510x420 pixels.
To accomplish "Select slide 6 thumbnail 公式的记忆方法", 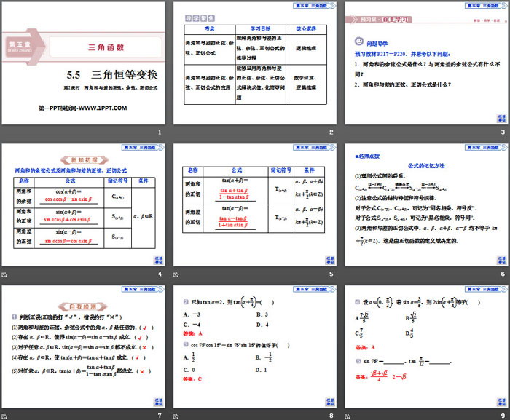I will 426,205.
